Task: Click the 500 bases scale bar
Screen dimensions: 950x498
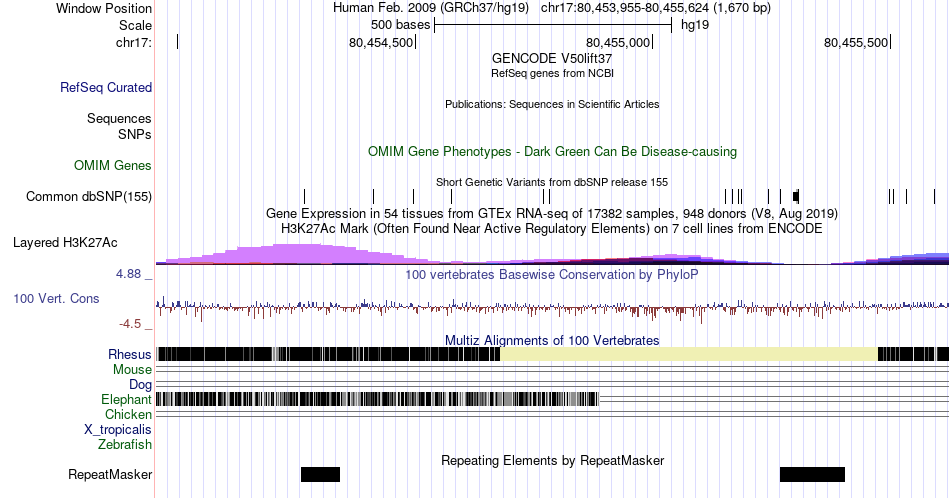Action: (553, 25)
